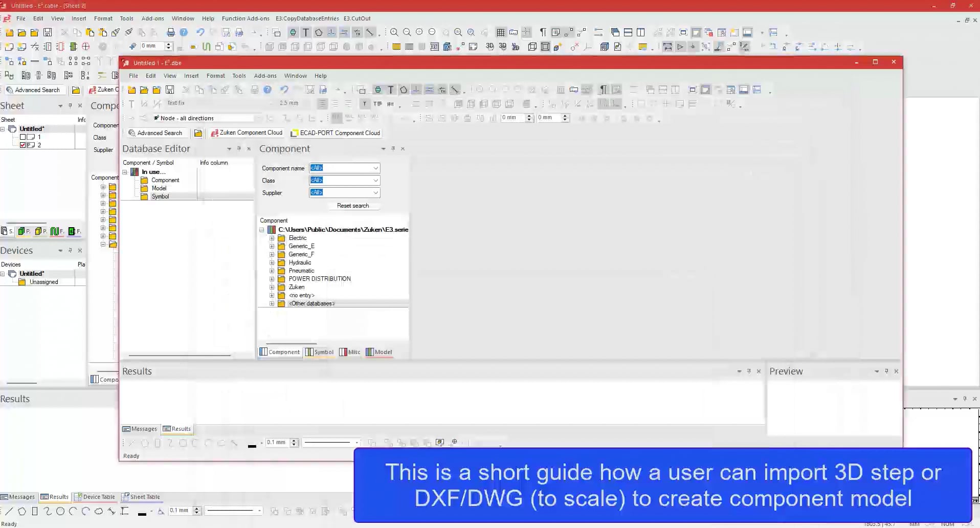Switch to the Model tab in the Component panel
This screenshot has width=980, height=528.
click(x=379, y=352)
